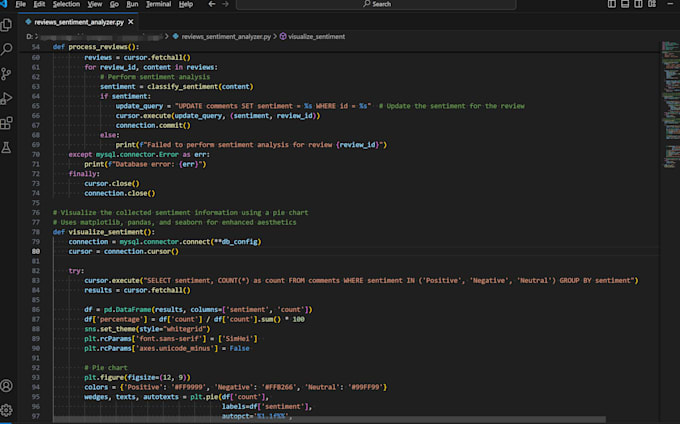
Task: Toggle the bottom panel layout icon
Action: 625,4
